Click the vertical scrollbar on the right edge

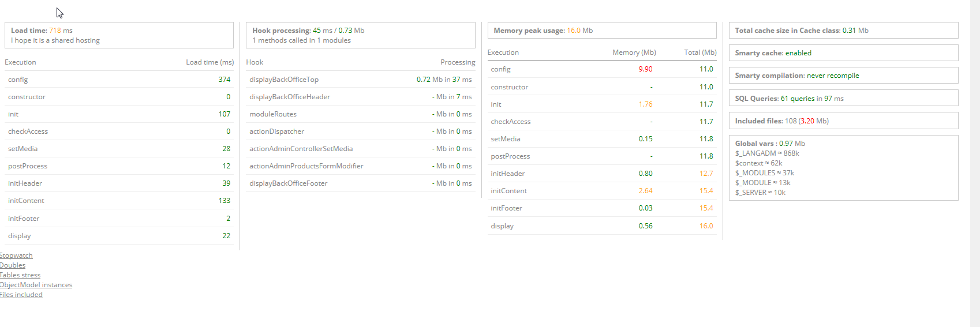[x=975, y=163]
